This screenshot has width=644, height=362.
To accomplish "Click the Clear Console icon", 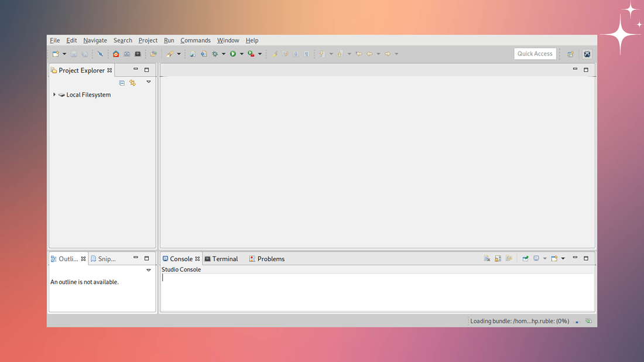I will 487,258.
